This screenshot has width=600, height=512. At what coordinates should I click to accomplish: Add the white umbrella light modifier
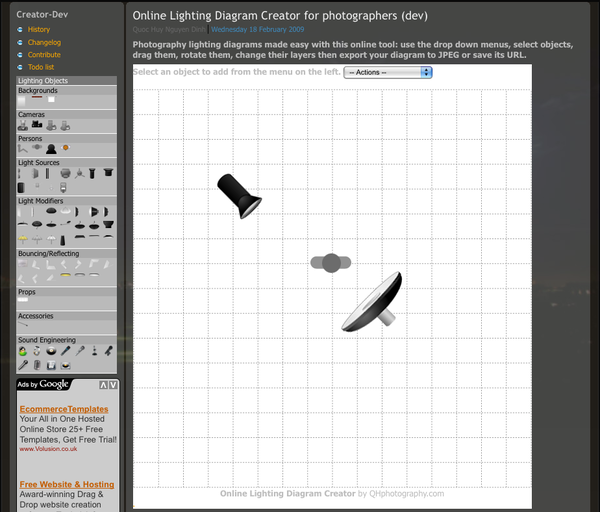[51, 240]
